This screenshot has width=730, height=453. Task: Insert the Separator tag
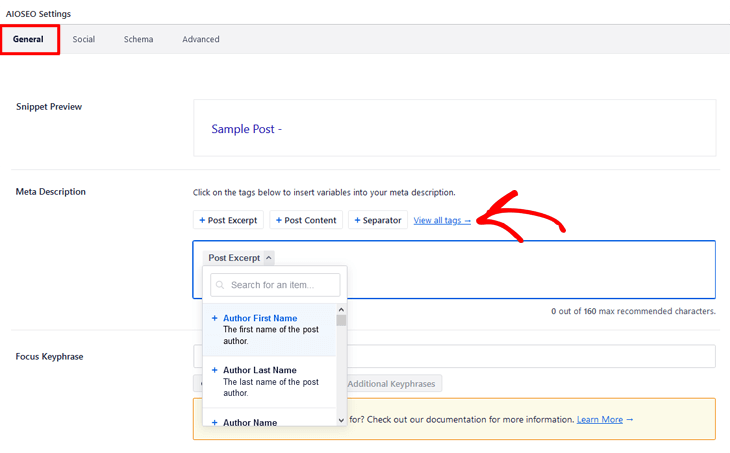click(378, 220)
